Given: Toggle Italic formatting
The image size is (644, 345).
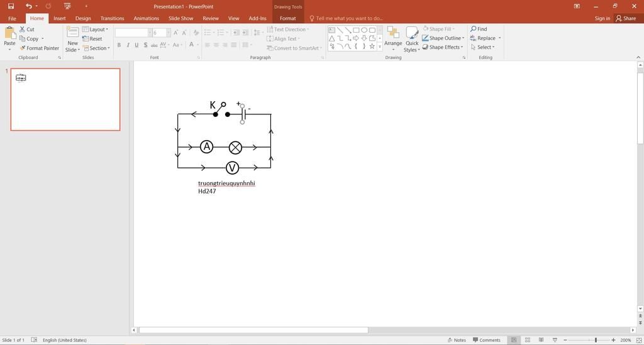Looking at the screenshot, I should coord(128,45).
